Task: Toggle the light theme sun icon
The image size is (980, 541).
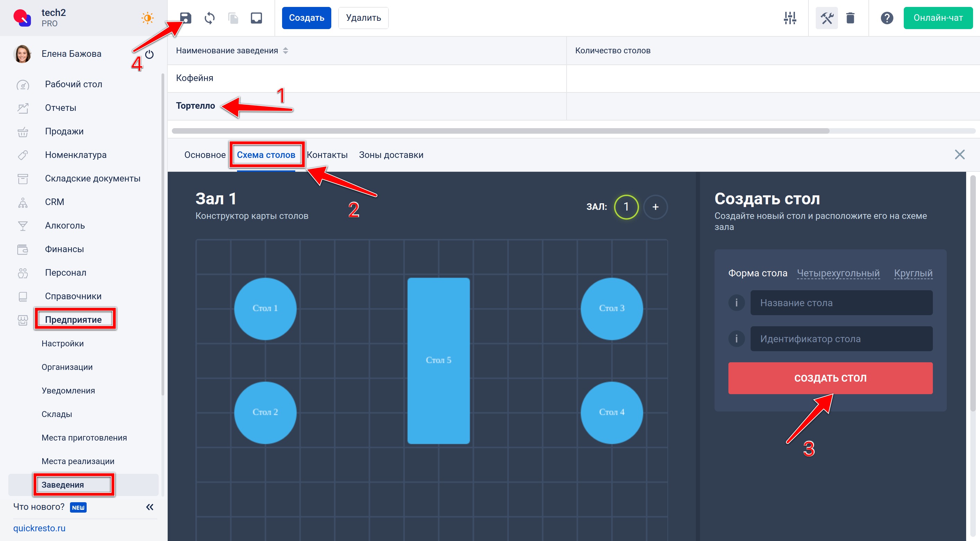Action: 147,18
